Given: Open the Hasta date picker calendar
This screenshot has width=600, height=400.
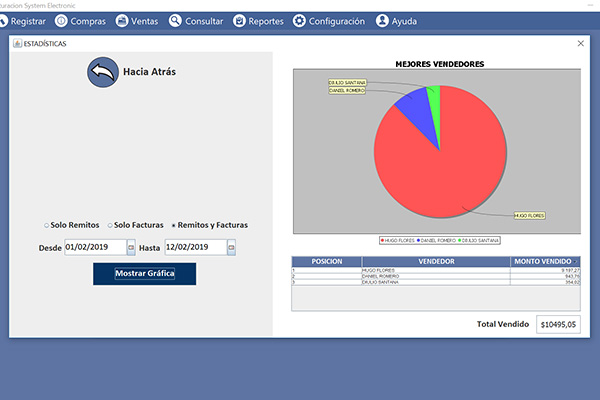Looking at the screenshot, I should click(231, 247).
